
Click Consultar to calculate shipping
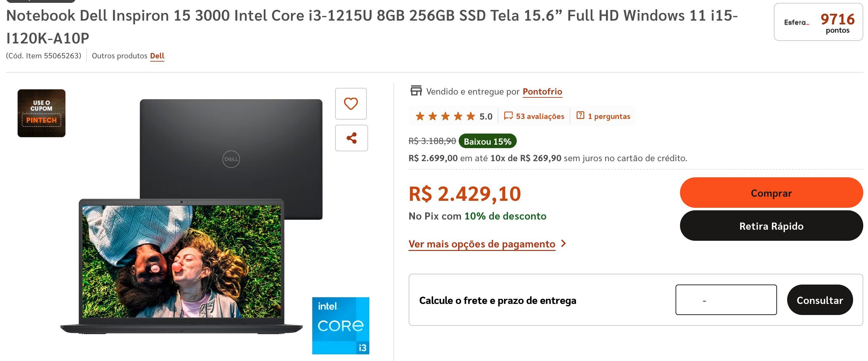pos(820,300)
